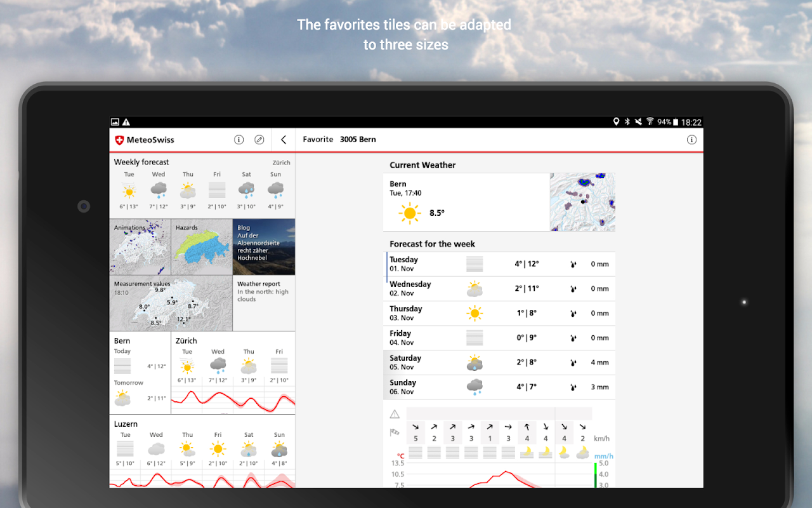812x508 pixels.
Task: Open the Animations radar map tile
Action: click(140, 247)
